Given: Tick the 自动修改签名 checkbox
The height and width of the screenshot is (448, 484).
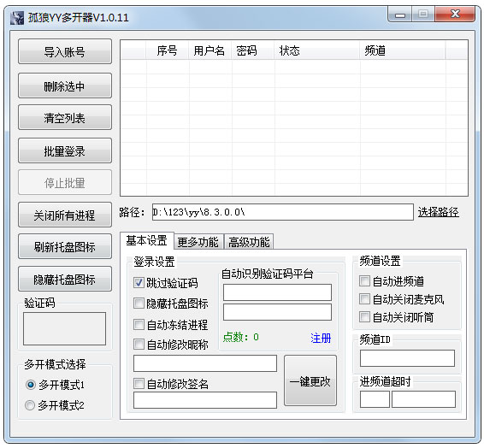Looking at the screenshot, I should tap(139, 384).
